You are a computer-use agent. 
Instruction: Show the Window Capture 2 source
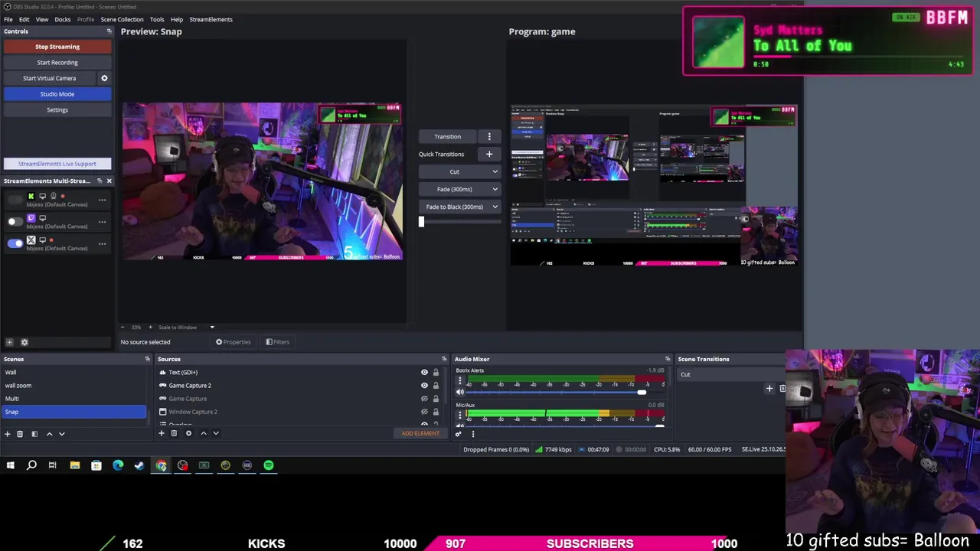point(424,412)
